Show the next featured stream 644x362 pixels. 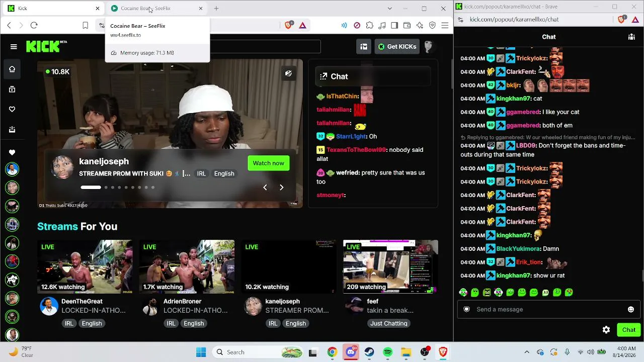tap(281, 188)
